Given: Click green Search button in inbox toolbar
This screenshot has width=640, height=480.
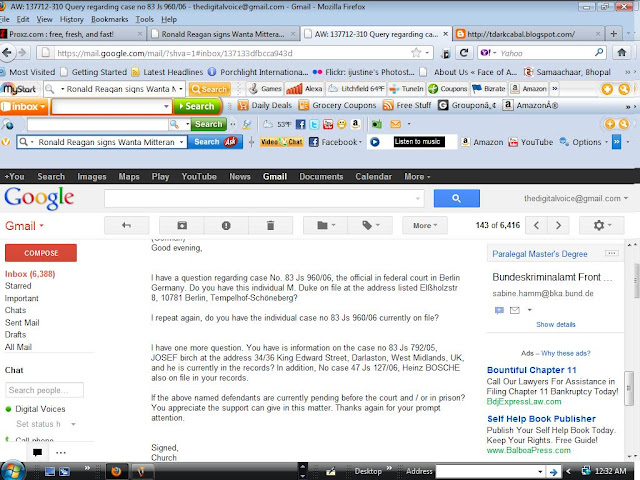Looking at the screenshot, I should click(x=197, y=107).
